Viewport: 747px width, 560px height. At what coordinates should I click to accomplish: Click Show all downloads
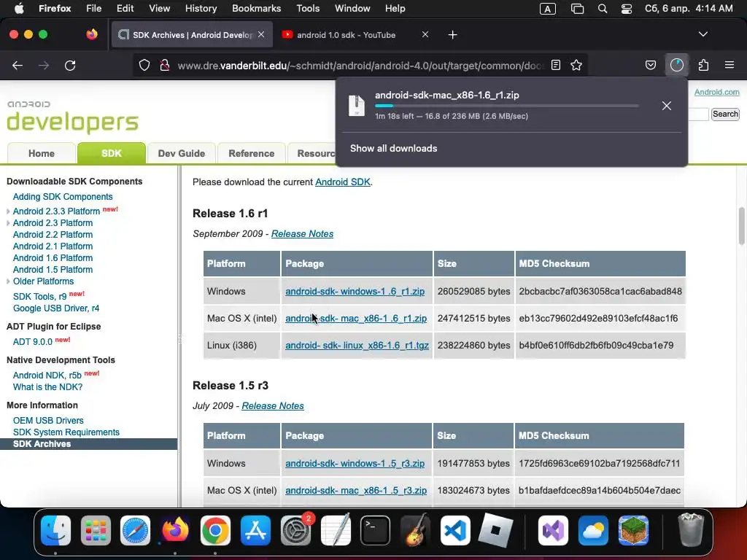(x=393, y=149)
